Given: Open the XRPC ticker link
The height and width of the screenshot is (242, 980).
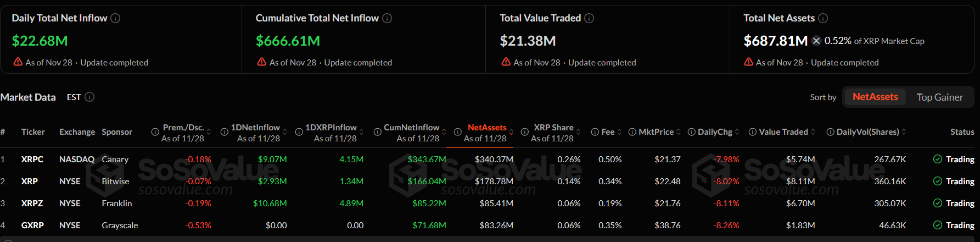Looking at the screenshot, I should pos(32,159).
